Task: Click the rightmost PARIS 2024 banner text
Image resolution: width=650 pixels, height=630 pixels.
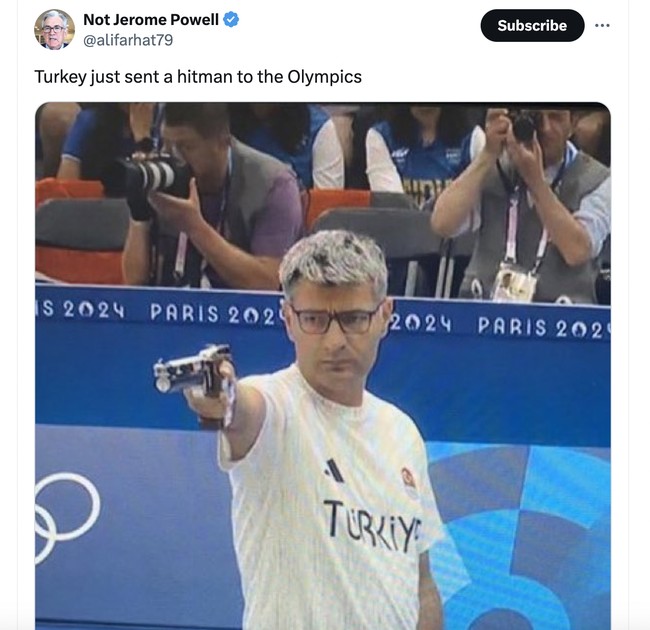Action: click(x=543, y=327)
